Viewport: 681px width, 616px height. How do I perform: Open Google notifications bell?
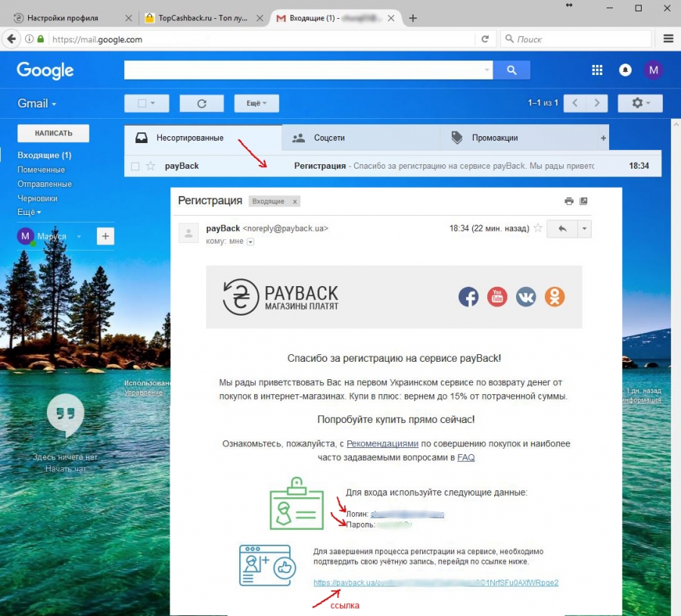[x=625, y=70]
